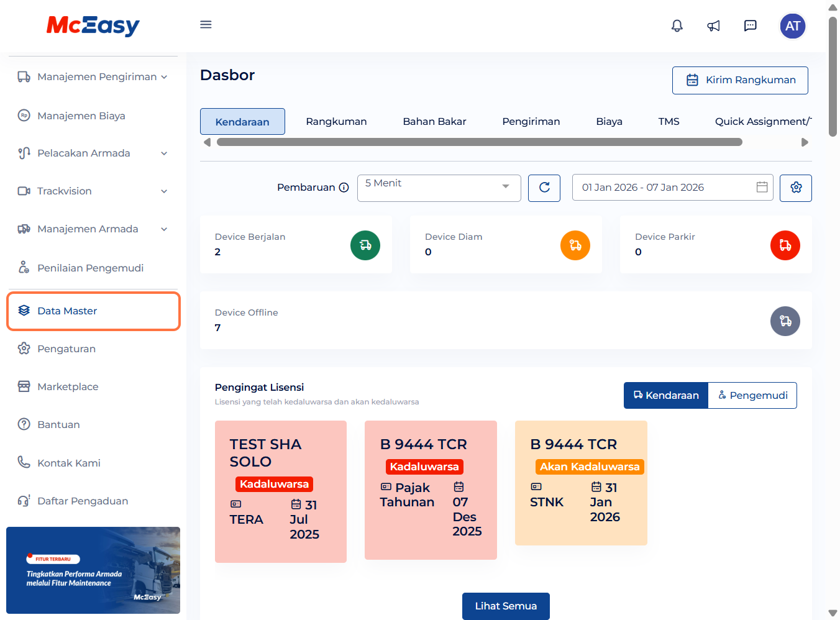Click the refresh icon button
This screenshot has height=620, width=840.
click(x=544, y=188)
